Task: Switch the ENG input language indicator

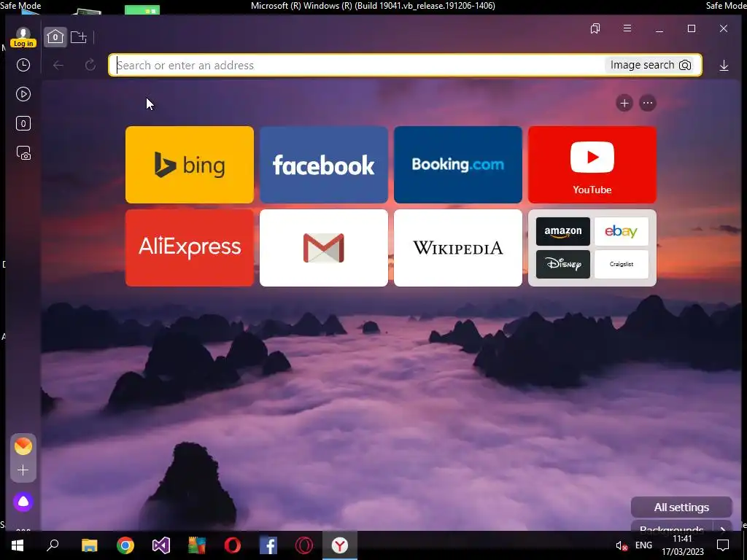Action: click(643, 545)
